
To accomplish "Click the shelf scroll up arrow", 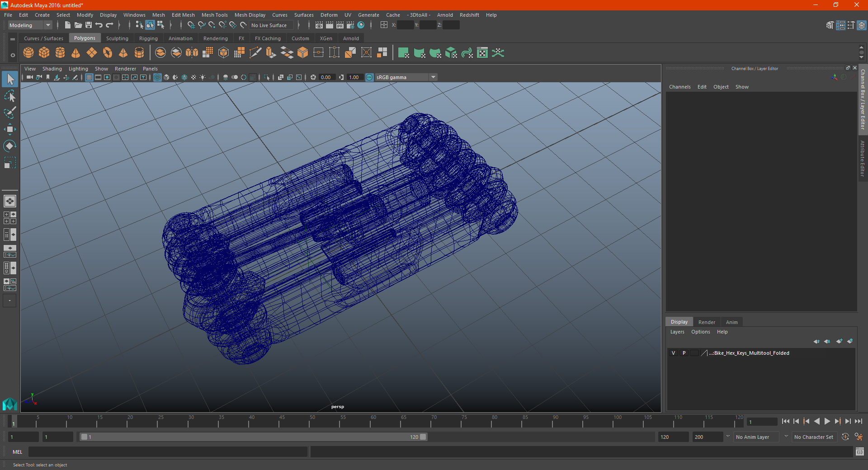I will tap(861, 47).
